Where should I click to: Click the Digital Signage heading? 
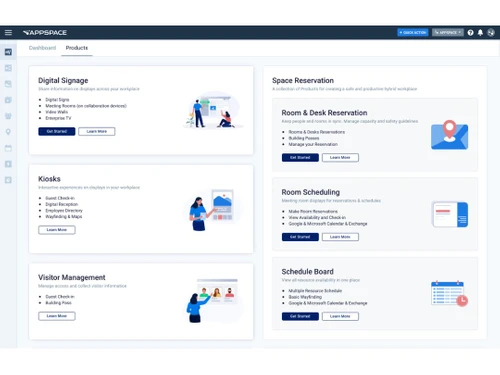(x=63, y=81)
